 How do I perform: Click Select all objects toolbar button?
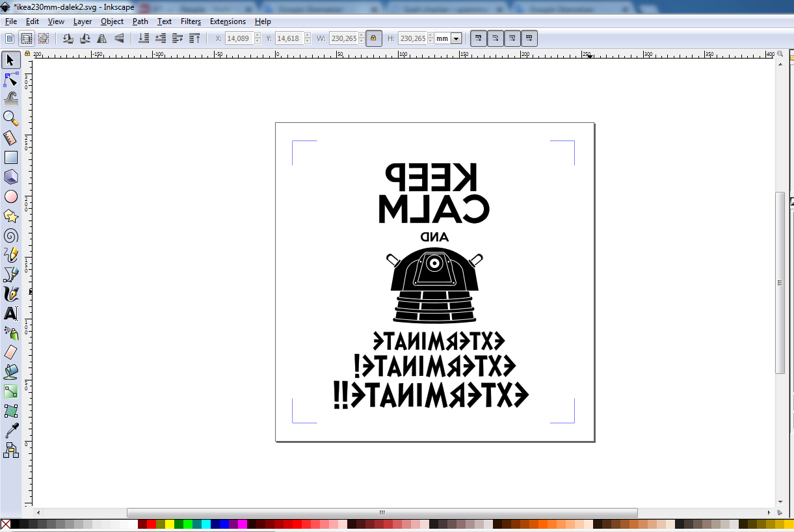coord(10,38)
